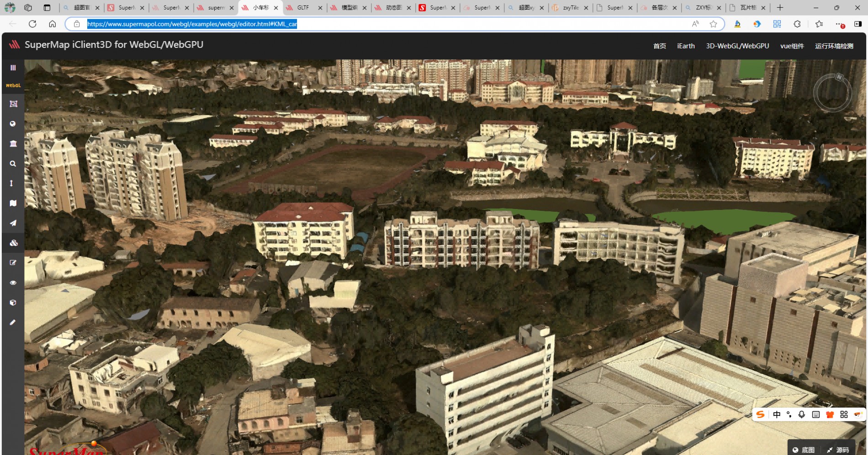
Task: Switch to the GLTF browser tab
Action: [303, 8]
